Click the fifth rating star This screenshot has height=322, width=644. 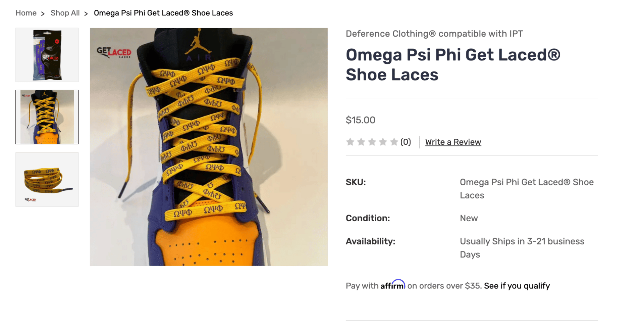point(394,142)
